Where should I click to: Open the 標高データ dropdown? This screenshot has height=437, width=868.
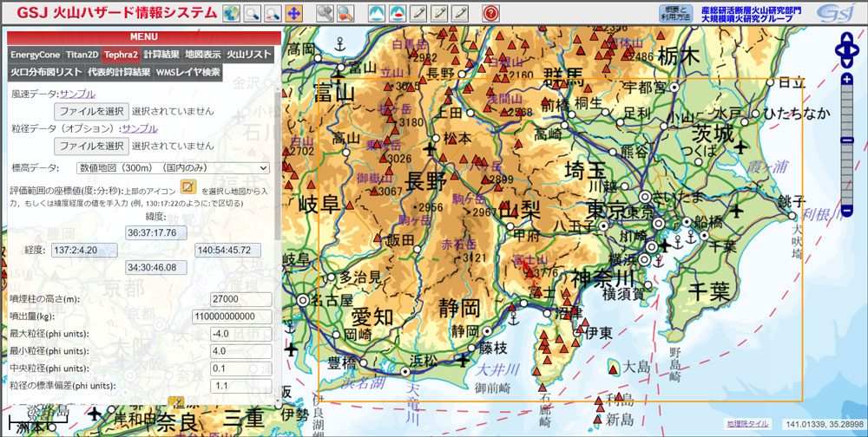[174, 167]
